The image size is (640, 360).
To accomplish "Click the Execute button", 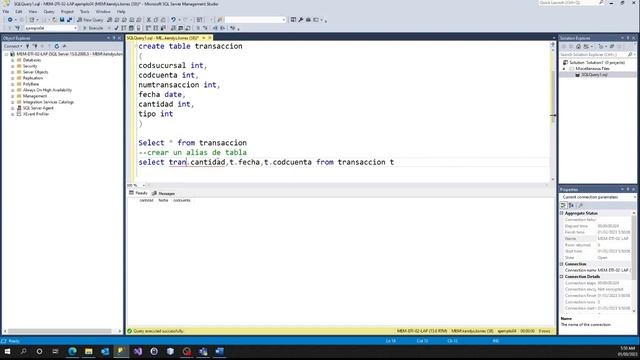I will tap(93, 28).
